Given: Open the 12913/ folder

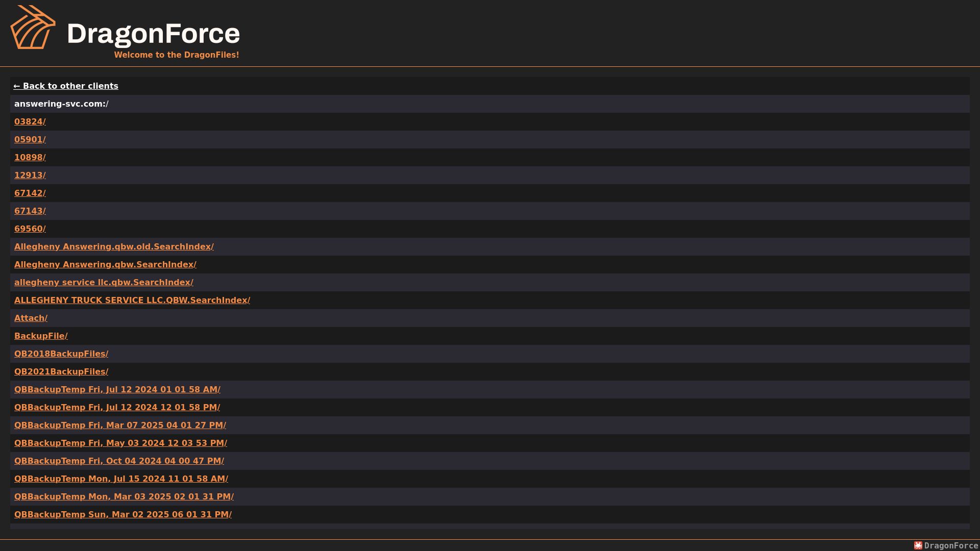Looking at the screenshot, I should 30,175.
